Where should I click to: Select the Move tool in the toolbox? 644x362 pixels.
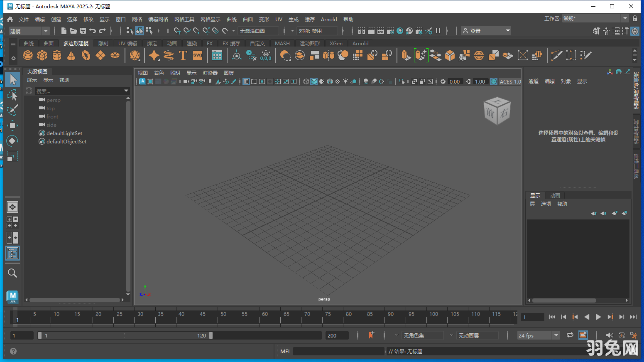coord(12,126)
